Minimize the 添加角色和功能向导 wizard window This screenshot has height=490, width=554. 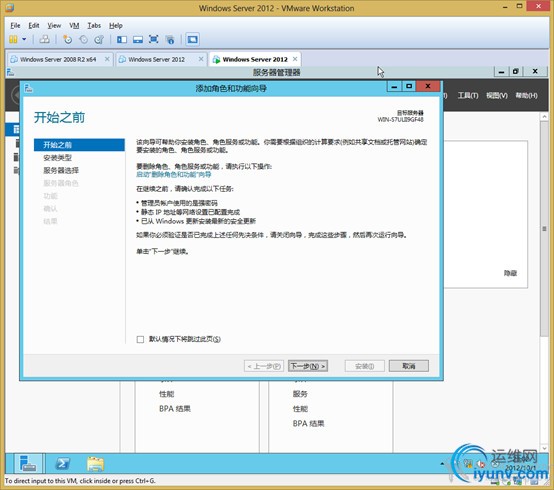coord(394,86)
